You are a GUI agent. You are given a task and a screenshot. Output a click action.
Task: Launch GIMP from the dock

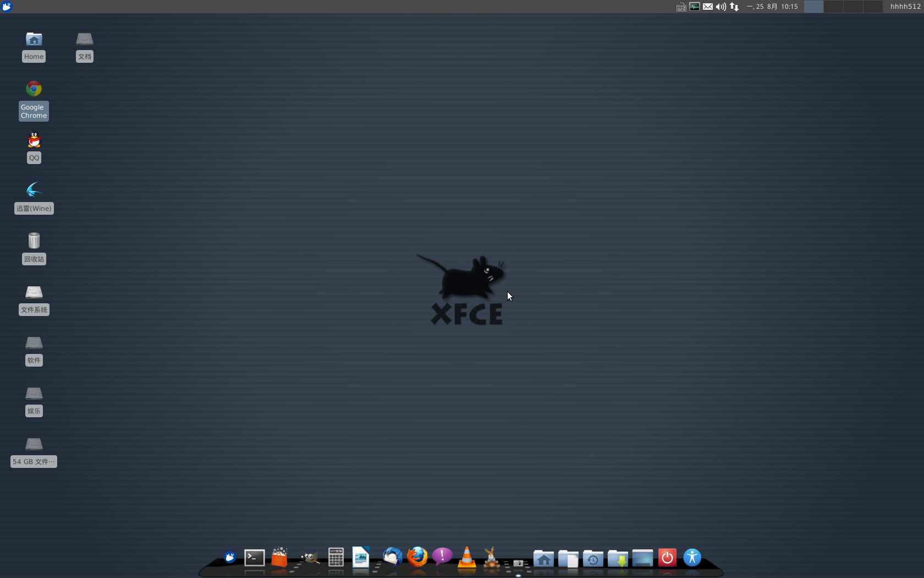309,558
